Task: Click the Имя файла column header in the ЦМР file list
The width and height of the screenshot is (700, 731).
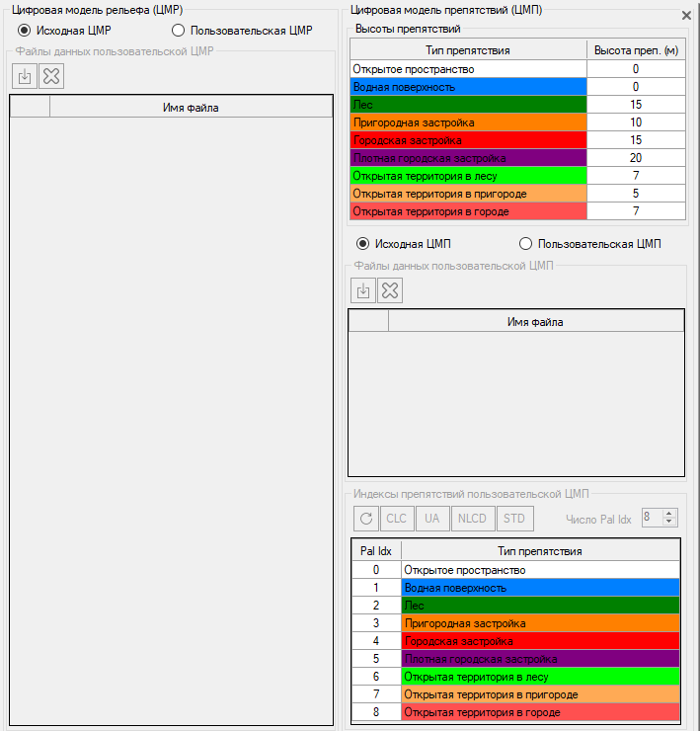Action: (192, 108)
